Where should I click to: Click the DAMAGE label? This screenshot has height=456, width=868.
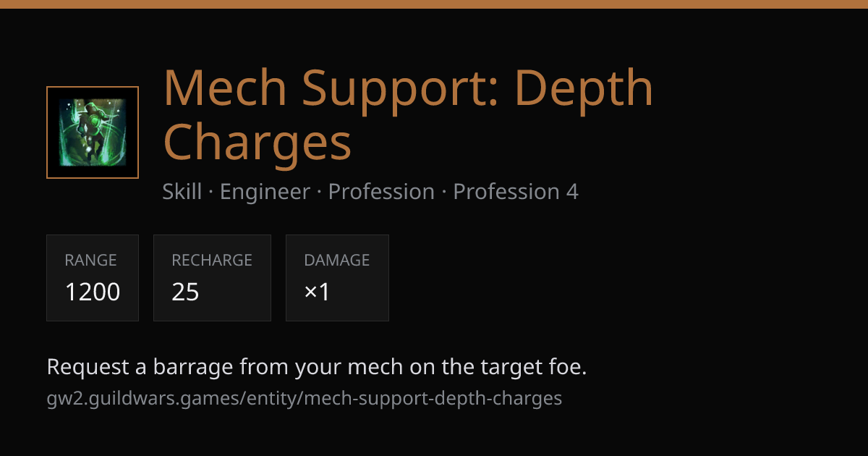click(337, 261)
